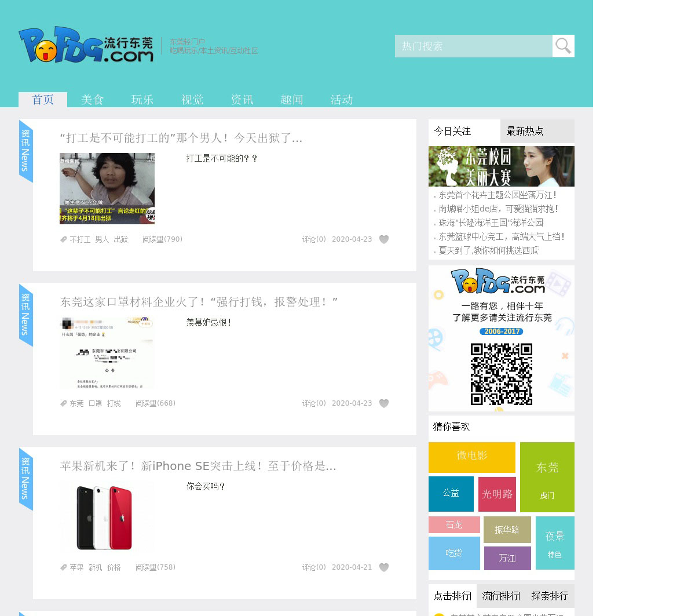Click the 男人 tag
The width and height of the screenshot is (695, 616).
(102, 239)
